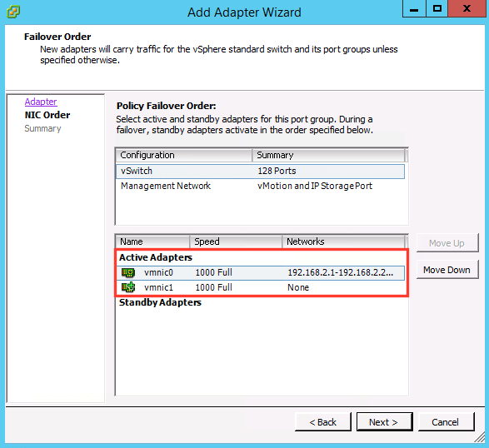This screenshot has height=448, width=489.
Task: Click the Move Up button
Action: (447, 243)
